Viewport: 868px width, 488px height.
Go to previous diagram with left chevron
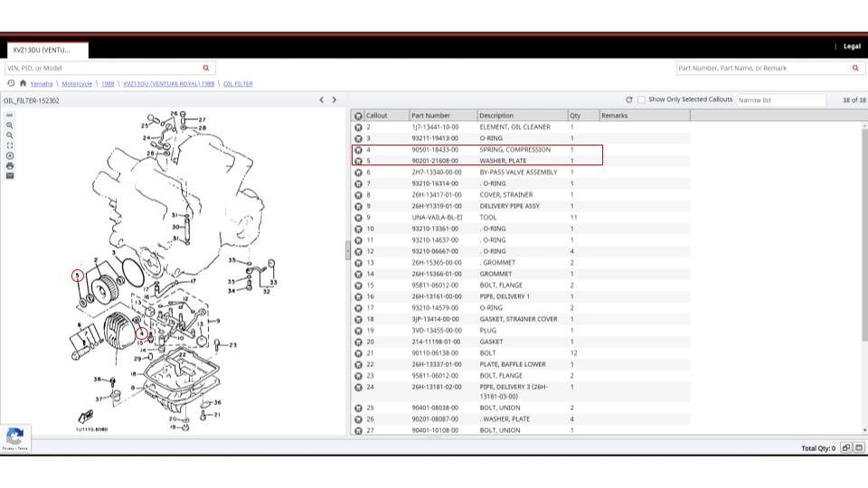(x=321, y=99)
